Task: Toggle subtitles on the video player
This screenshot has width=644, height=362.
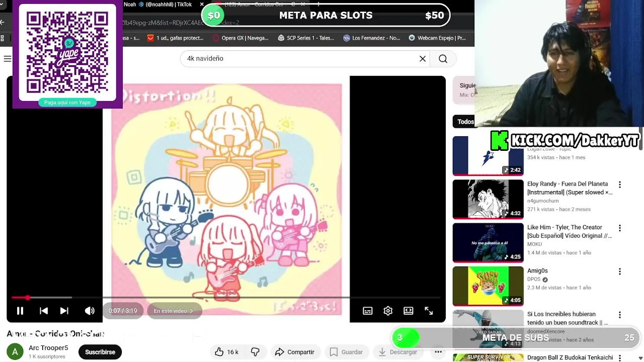Action: (x=368, y=311)
